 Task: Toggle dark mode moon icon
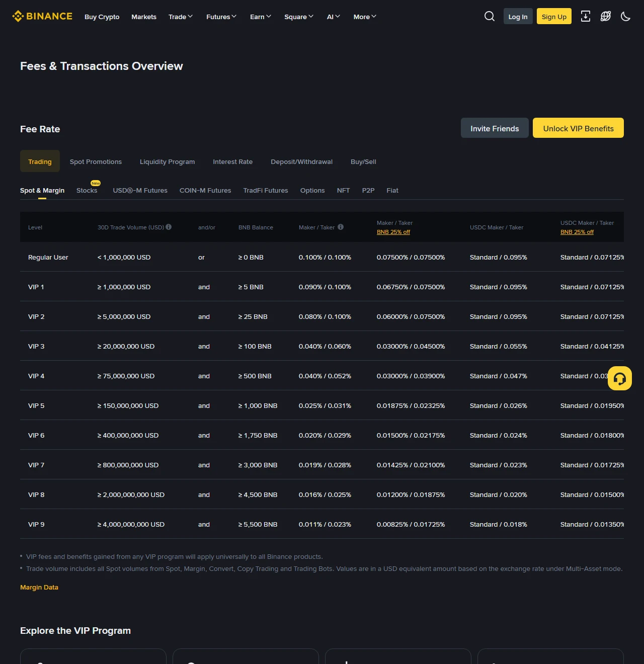pyautogui.click(x=626, y=16)
